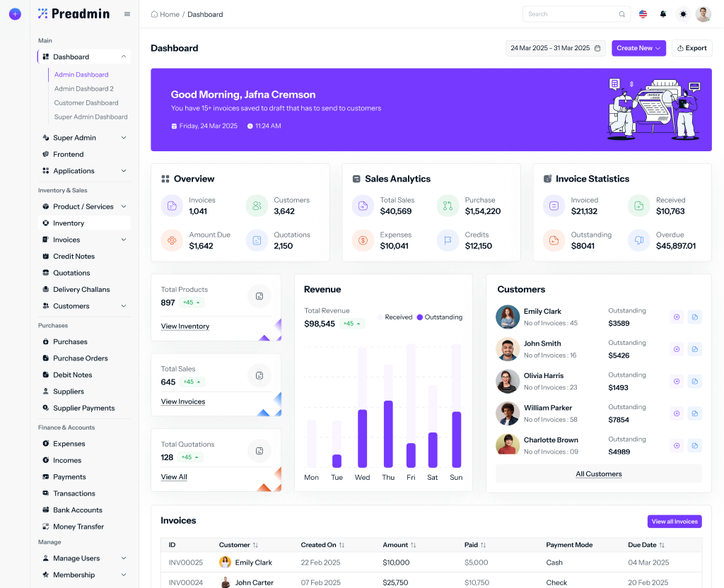Click the refresh icon on Total Products card
Image resolution: width=724 pixels, height=588 pixels.
pos(259,295)
